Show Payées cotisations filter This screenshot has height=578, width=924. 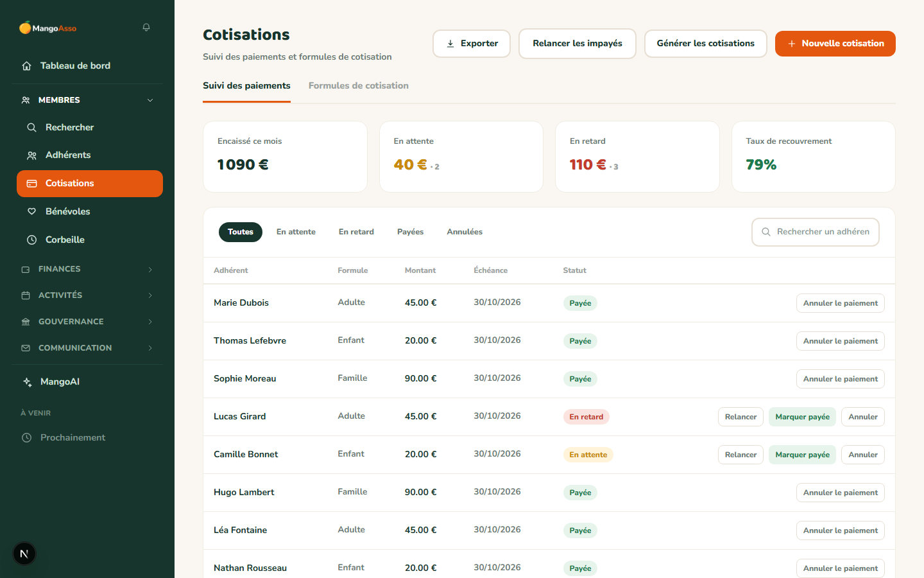(410, 232)
